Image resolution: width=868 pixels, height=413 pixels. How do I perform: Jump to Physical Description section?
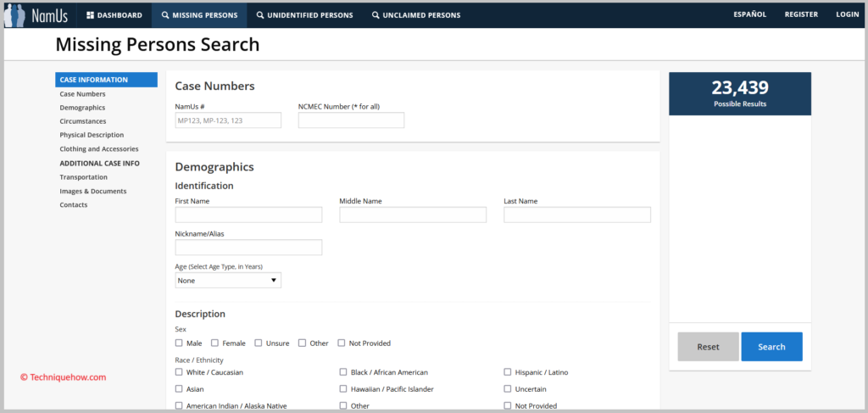pos(92,135)
